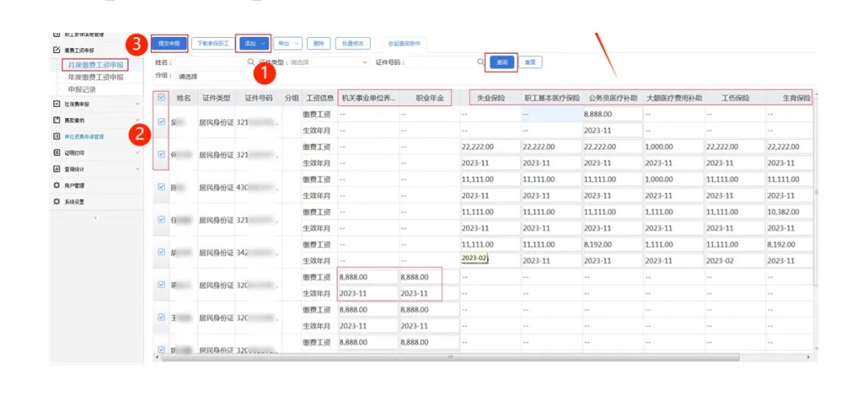Click the 证明打印 sidebar icon

pos(56,153)
